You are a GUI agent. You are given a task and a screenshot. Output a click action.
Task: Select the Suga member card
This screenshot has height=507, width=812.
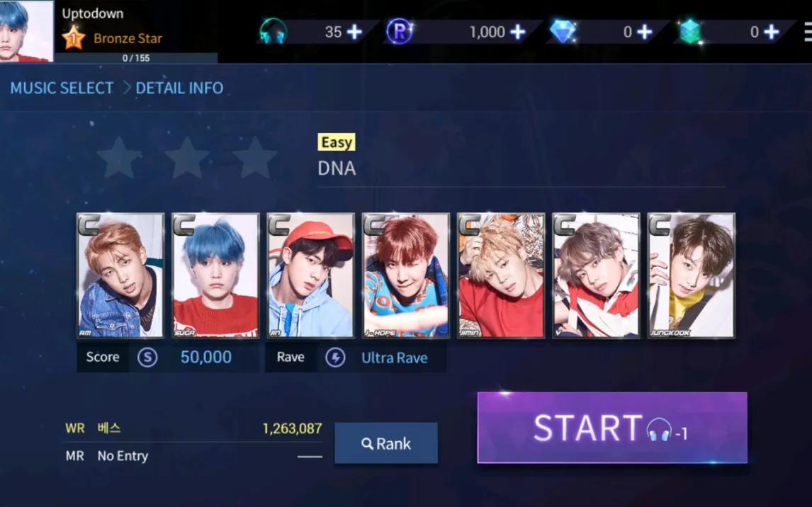click(215, 275)
